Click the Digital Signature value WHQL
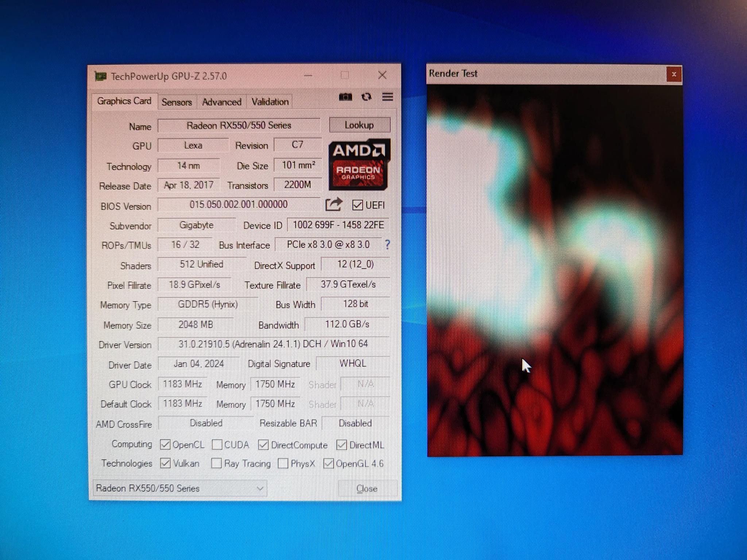The image size is (747, 560). [x=353, y=363]
